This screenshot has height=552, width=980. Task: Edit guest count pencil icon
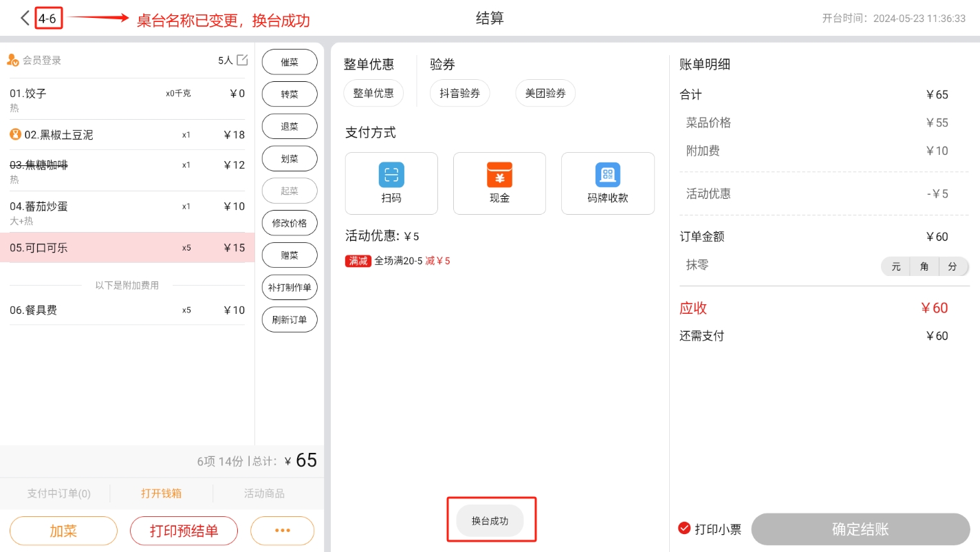tap(242, 60)
